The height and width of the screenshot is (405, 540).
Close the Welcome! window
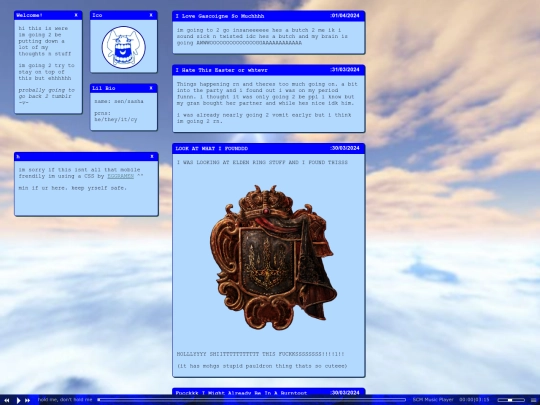point(76,15)
